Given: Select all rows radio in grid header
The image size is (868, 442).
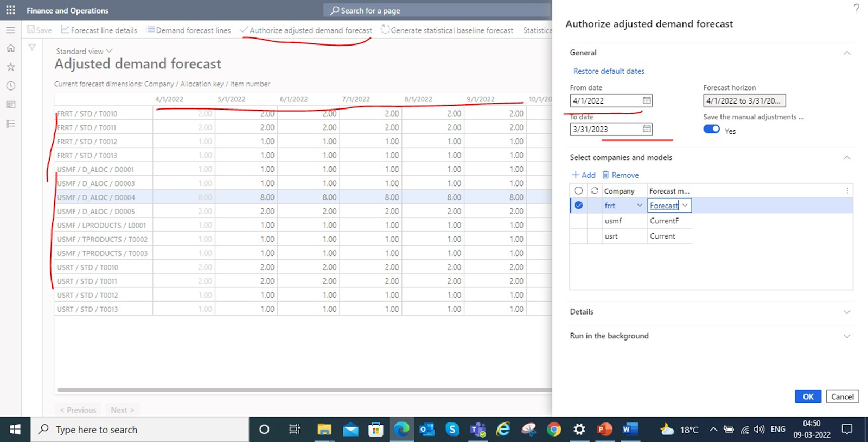Looking at the screenshot, I should pos(578,190).
